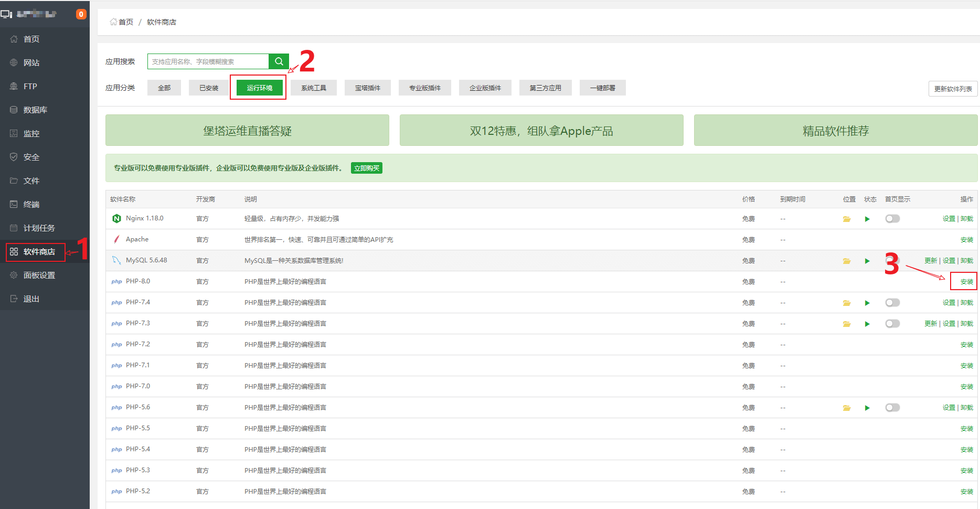Viewport: 980px width, 509px height.
Task: Click the 更新软件列表 button
Action: pyautogui.click(x=953, y=89)
